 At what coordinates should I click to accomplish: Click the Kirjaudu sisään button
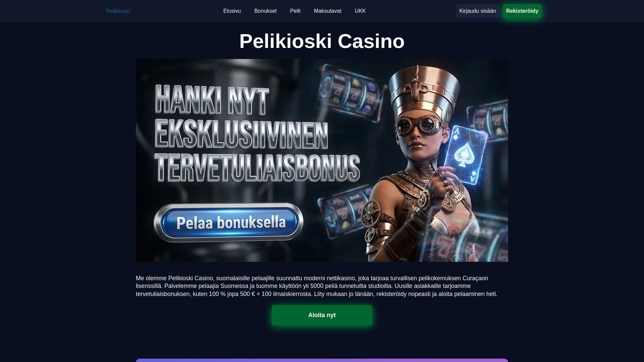pos(478,11)
